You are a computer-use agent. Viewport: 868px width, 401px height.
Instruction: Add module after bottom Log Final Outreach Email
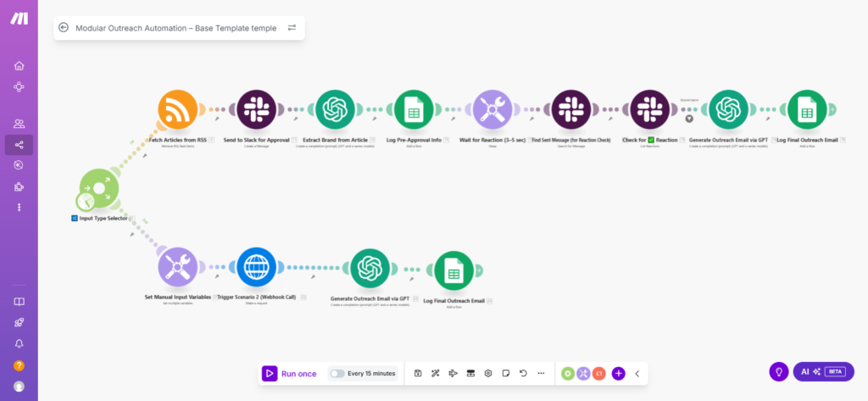(478, 270)
